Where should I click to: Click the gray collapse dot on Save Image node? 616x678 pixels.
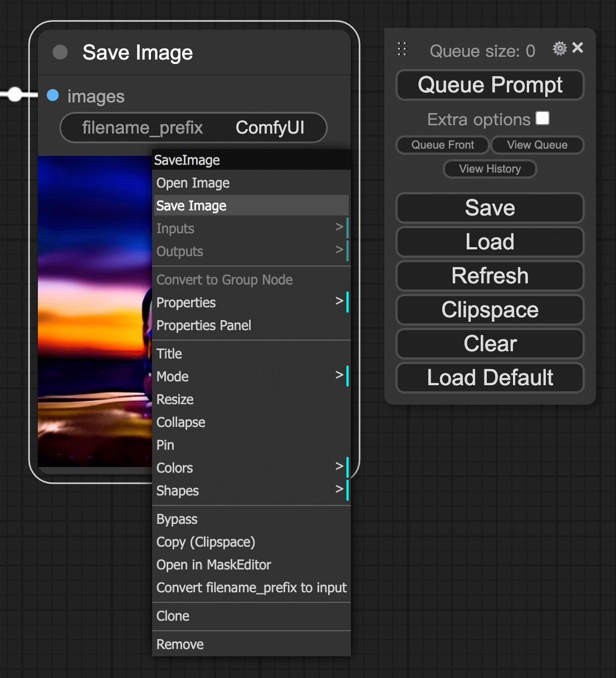click(x=60, y=52)
